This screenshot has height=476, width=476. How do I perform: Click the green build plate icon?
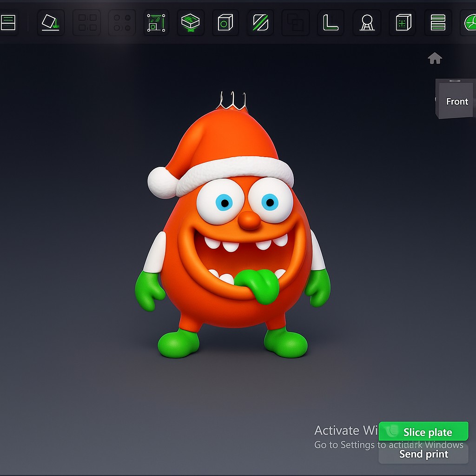point(191,22)
